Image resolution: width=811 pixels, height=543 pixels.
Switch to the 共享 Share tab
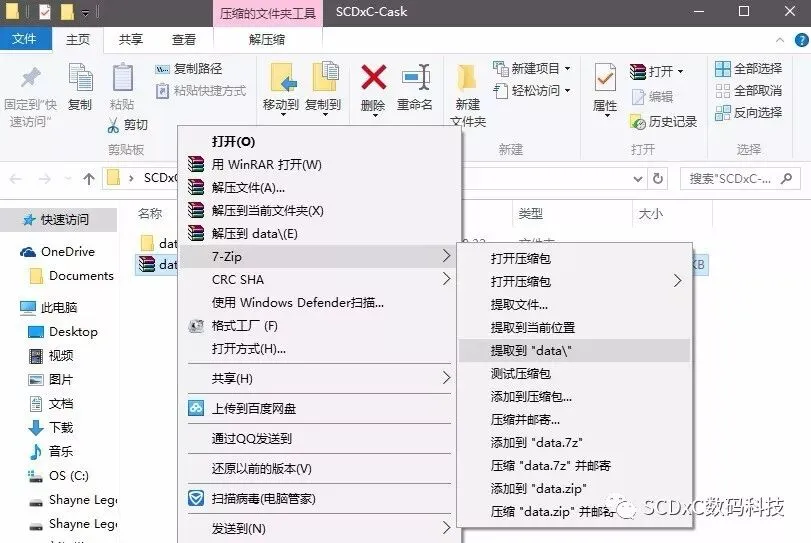pos(130,39)
